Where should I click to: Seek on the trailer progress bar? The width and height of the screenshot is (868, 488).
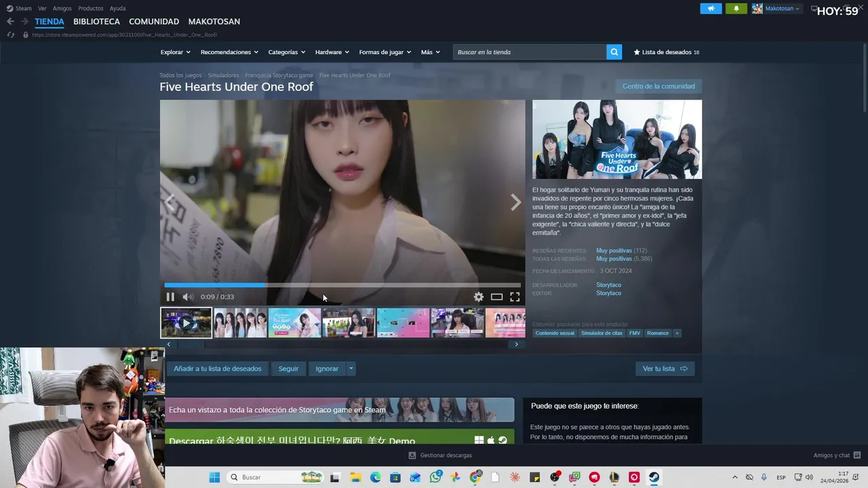coord(342,285)
